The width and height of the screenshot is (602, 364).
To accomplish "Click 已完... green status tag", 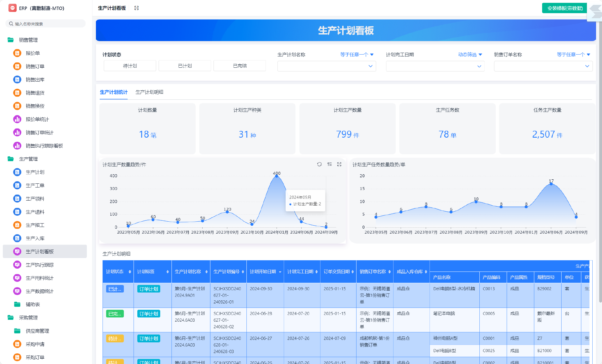I will 115,314.
